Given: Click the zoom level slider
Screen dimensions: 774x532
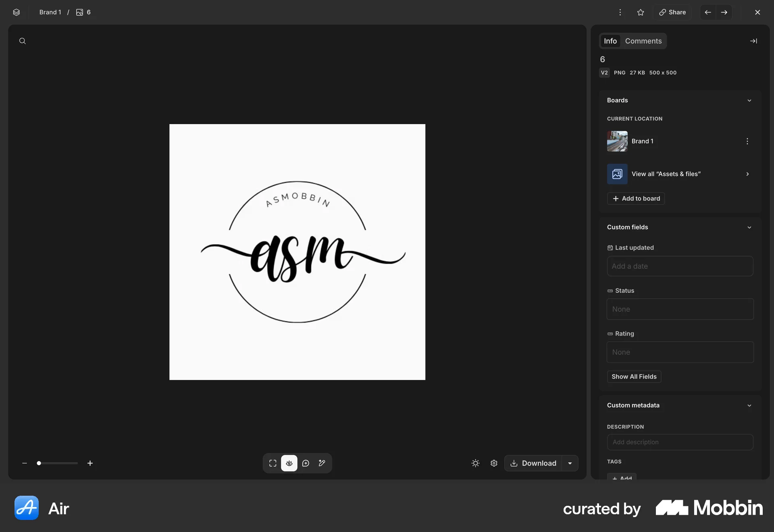Looking at the screenshot, I should 57,463.
